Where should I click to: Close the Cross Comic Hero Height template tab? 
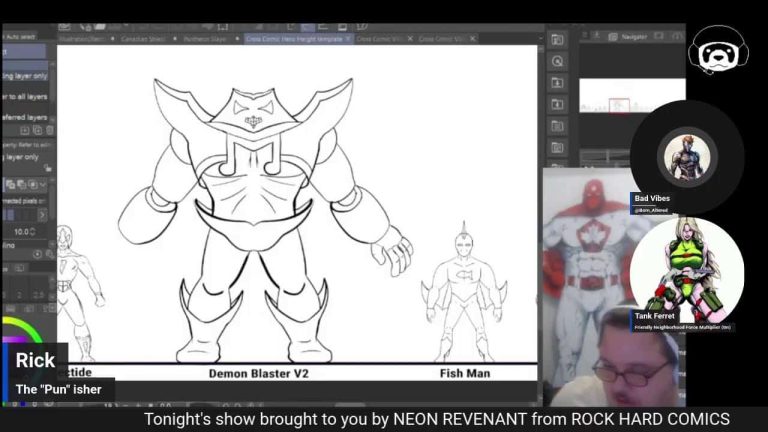pos(349,39)
